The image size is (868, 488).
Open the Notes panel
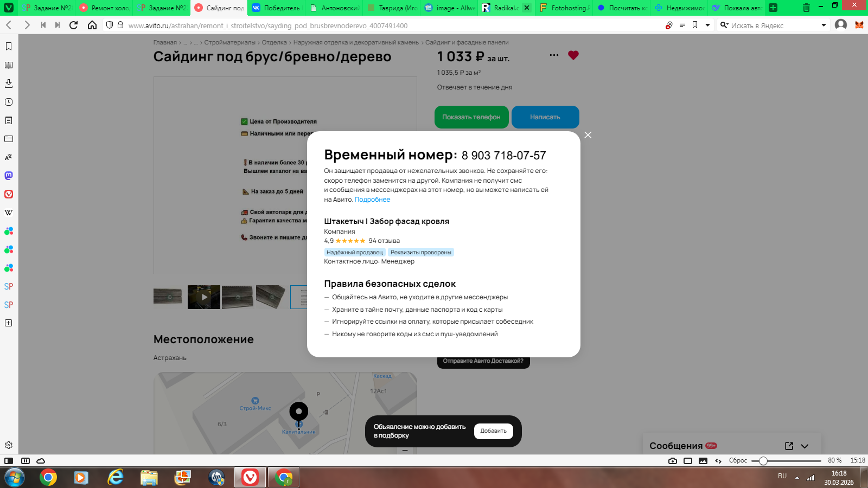(x=9, y=120)
